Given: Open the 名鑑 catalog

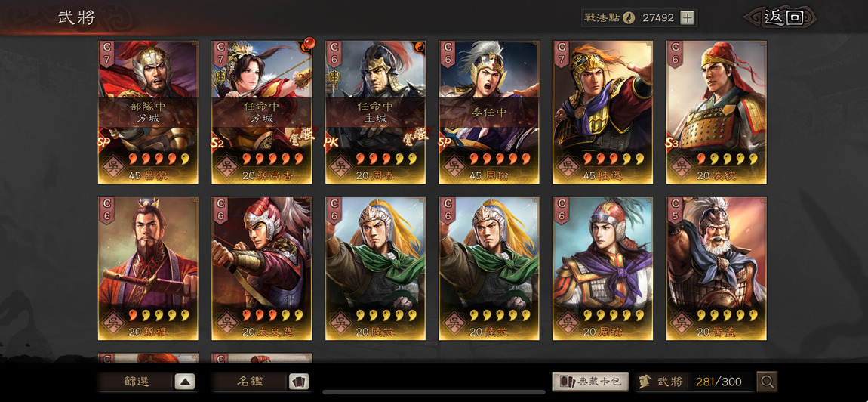Looking at the screenshot, I should click(251, 382).
